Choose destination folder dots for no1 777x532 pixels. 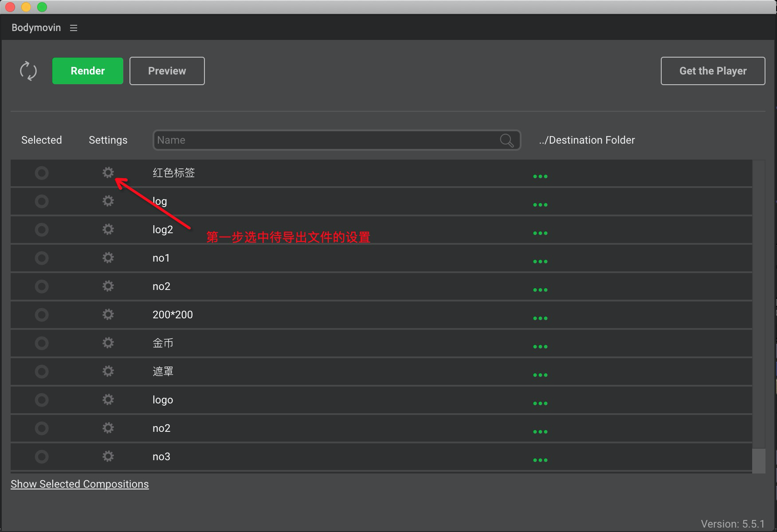540,262
